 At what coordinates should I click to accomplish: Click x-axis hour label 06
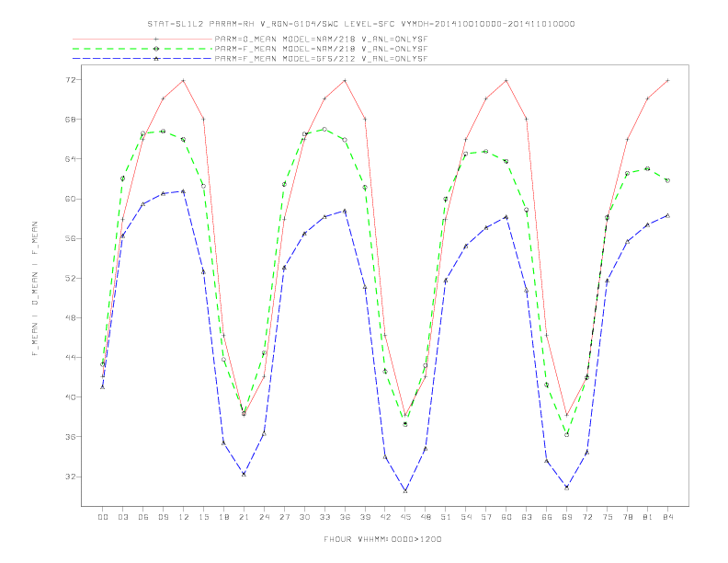pyautogui.click(x=143, y=517)
